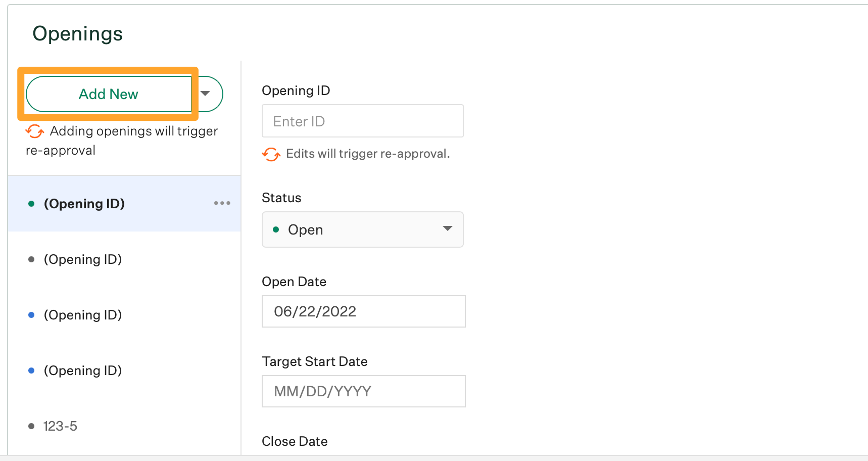Click the green status dot on the first opening

click(x=31, y=203)
